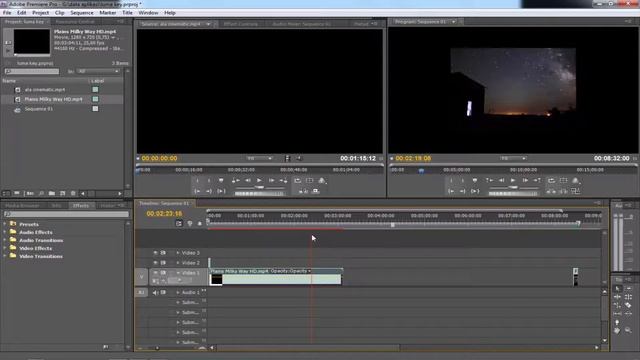
Task: Expand the Audio Effects folder
Action: tap(5, 232)
